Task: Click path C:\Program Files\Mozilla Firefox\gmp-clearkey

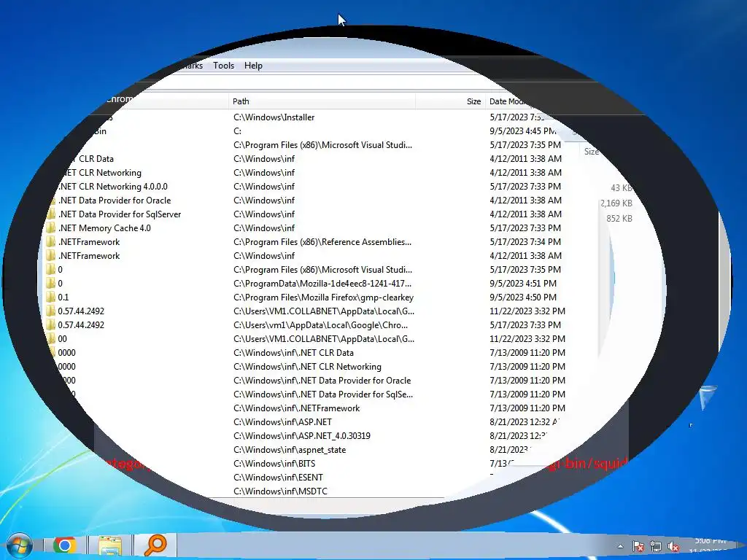Action: click(323, 297)
